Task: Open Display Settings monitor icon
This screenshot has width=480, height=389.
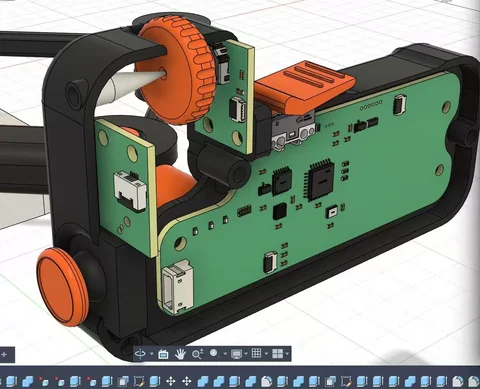Action: tap(236, 354)
